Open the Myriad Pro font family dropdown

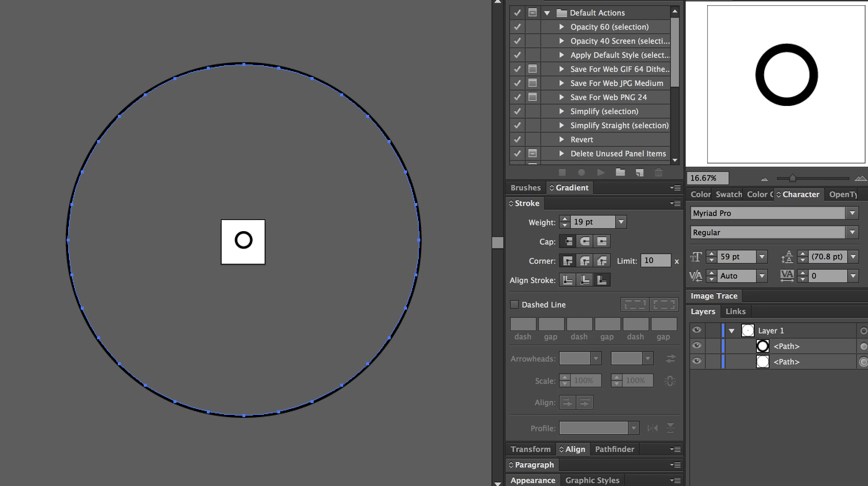click(852, 213)
